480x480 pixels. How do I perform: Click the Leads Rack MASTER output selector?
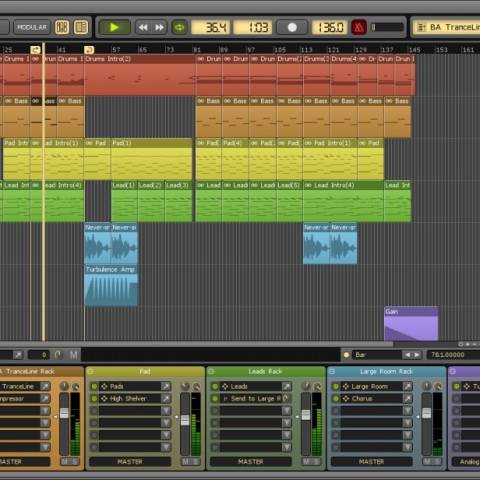coord(251,462)
